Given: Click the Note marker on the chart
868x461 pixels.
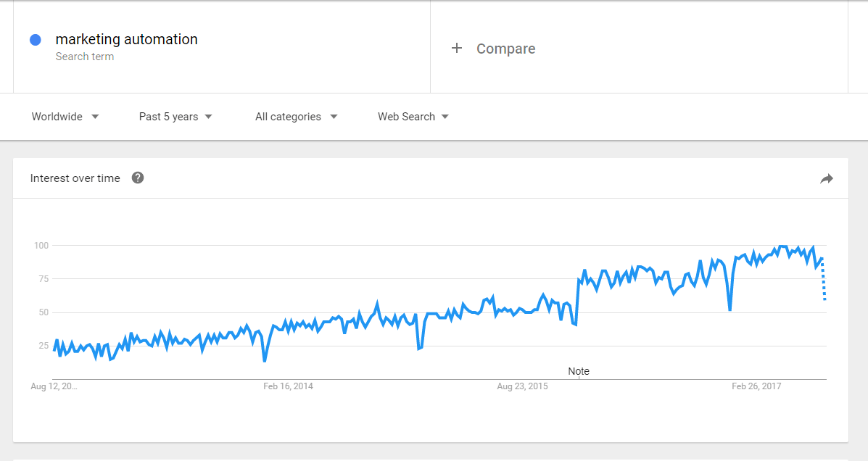Looking at the screenshot, I should [579, 371].
